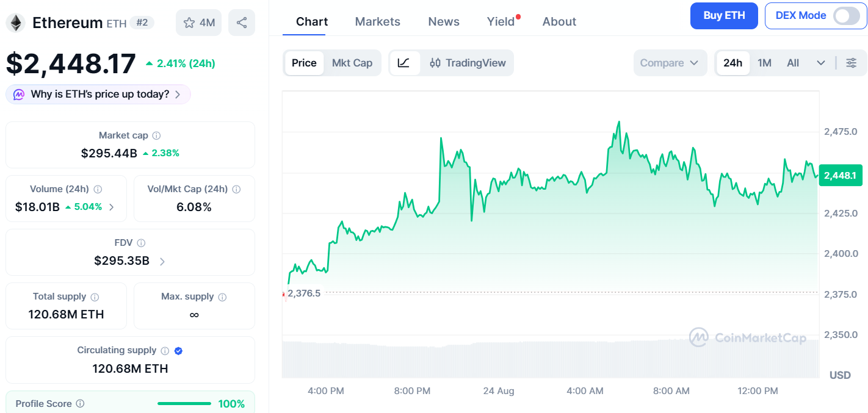Select the 1M time range

[x=764, y=63]
